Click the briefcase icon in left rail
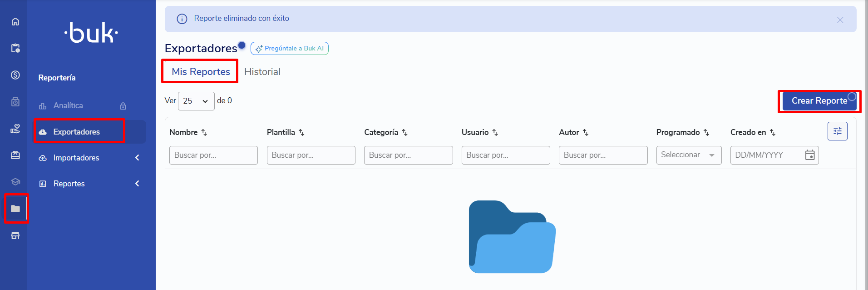The height and width of the screenshot is (290, 868). [x=15, y=155]
